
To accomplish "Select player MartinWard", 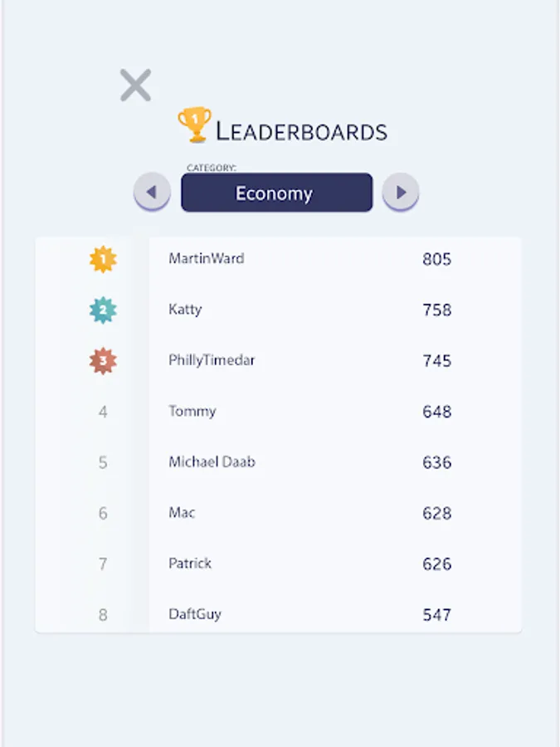I will pos(207,258).
